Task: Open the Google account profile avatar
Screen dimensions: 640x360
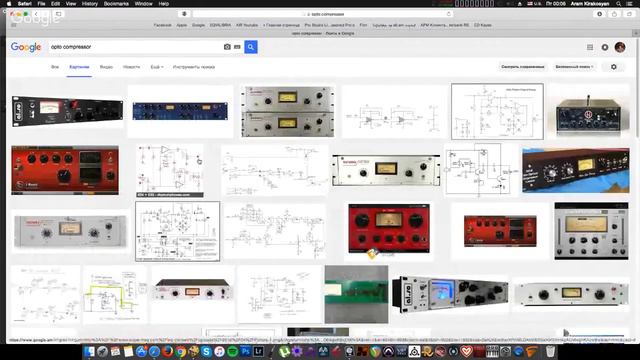Action: click(620, 47)
